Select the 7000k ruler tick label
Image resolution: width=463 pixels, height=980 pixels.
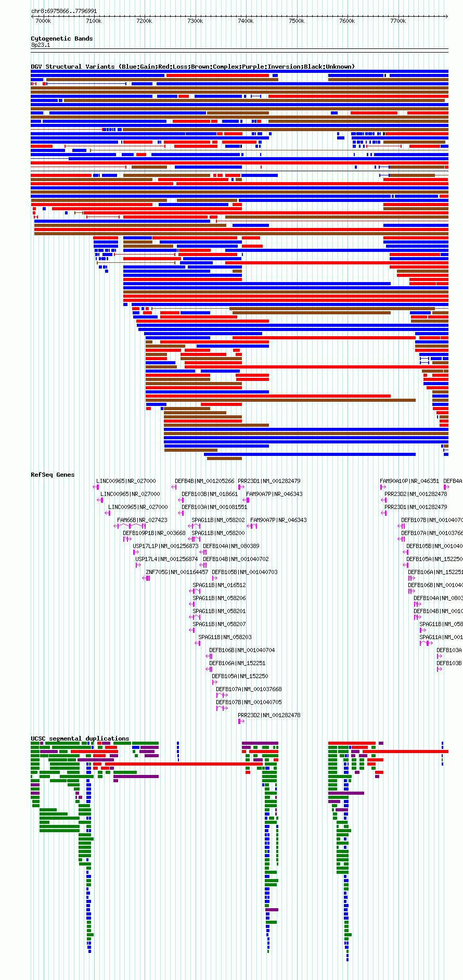(x=43, y=21)
